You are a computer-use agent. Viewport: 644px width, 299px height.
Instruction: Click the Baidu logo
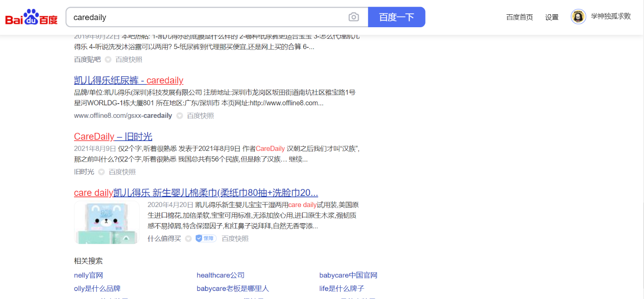point(31,17)
